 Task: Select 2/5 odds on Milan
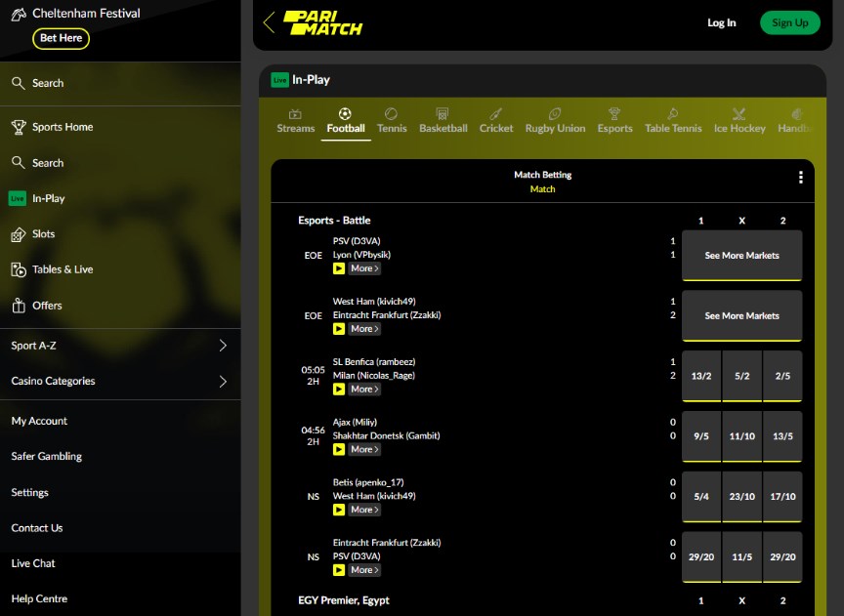782,376
